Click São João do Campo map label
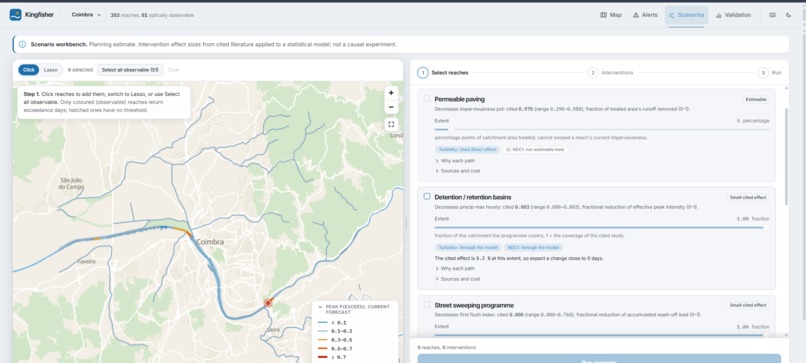The image size is (806, 363). pyautogui.click(x=71, y=184)
